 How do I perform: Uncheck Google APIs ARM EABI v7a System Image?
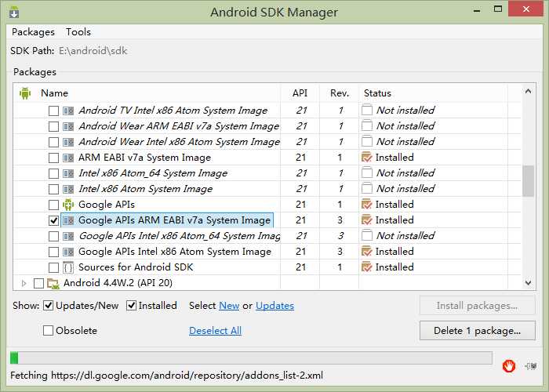(x=53, y=220)
